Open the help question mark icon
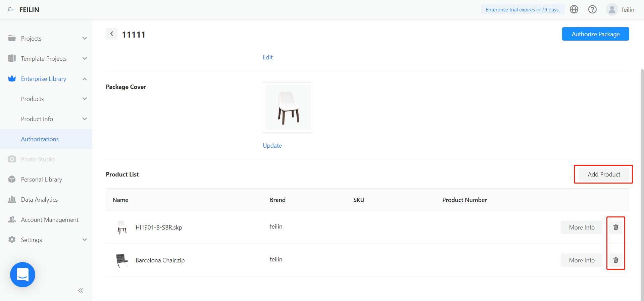The image size is (644, 301). click(592, 9)
